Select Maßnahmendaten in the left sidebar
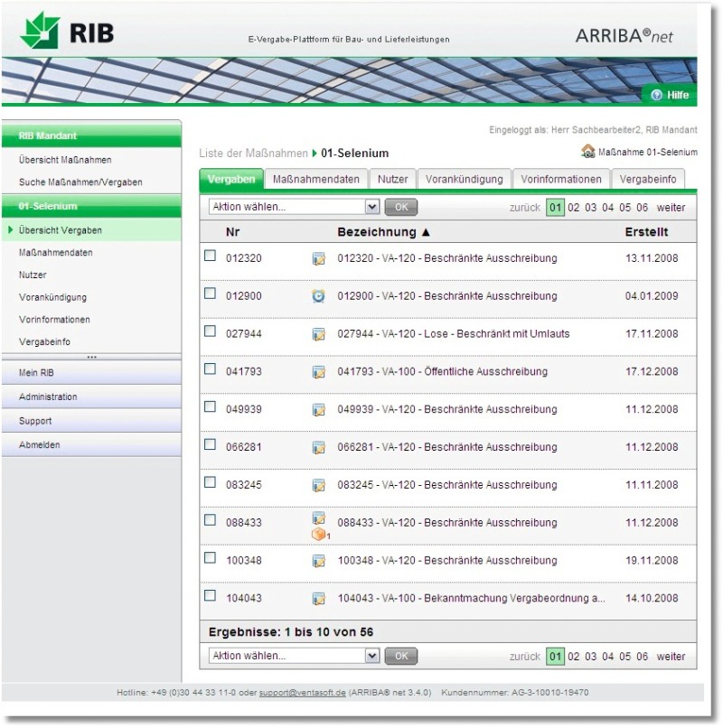723x728 pixels. click(56, 253)
